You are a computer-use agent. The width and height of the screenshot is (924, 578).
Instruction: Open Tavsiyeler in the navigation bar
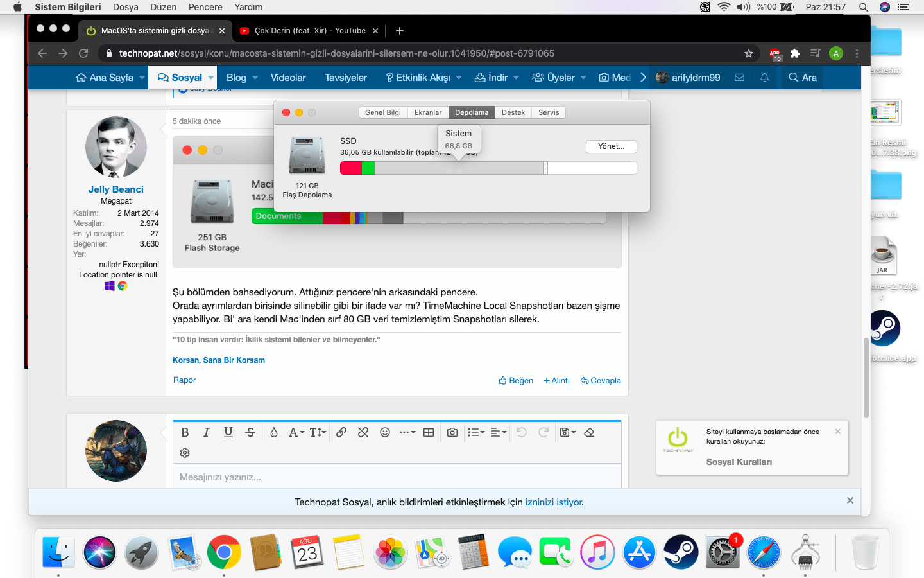pos(346,78)
